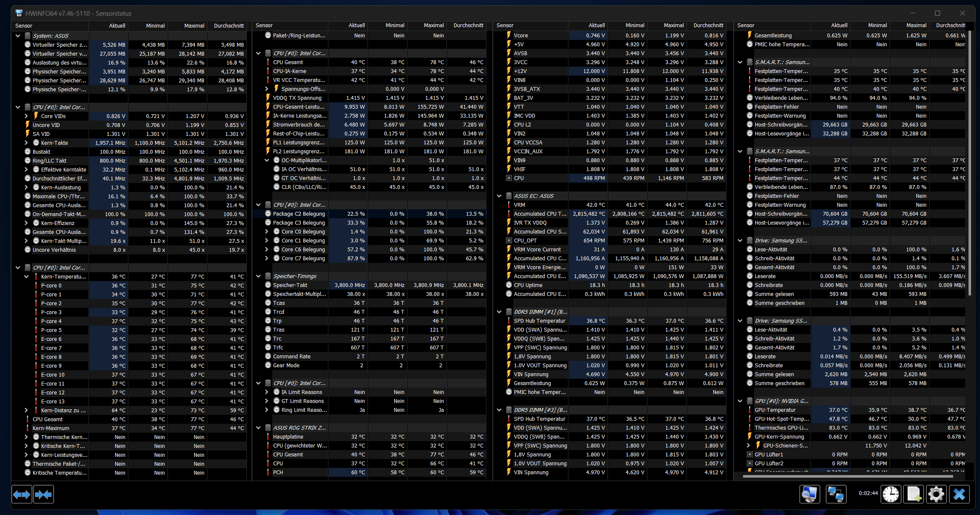Collapse the Speicher-Timings section
The width and height of the screenshot is (980, 515).
pos(258,276)
